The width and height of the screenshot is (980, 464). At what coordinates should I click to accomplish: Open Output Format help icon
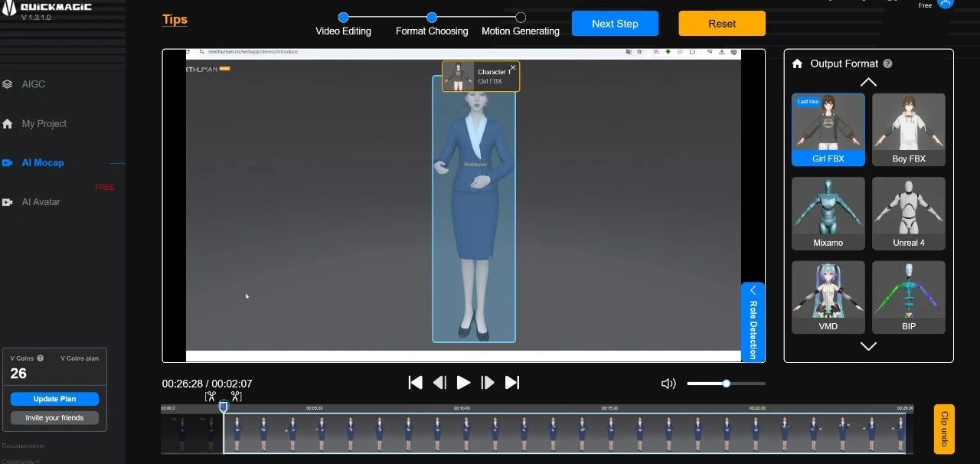pos(887,64)
